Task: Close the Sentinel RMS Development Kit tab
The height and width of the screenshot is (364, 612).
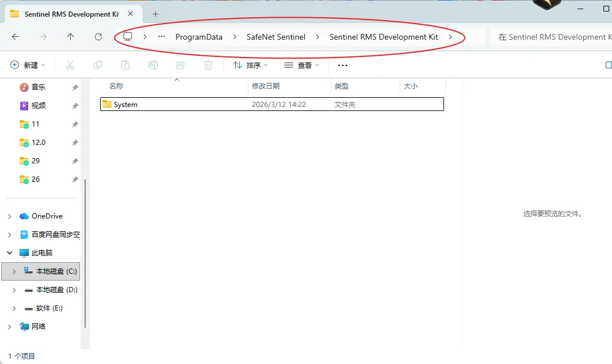Action: tap(131, 14)
